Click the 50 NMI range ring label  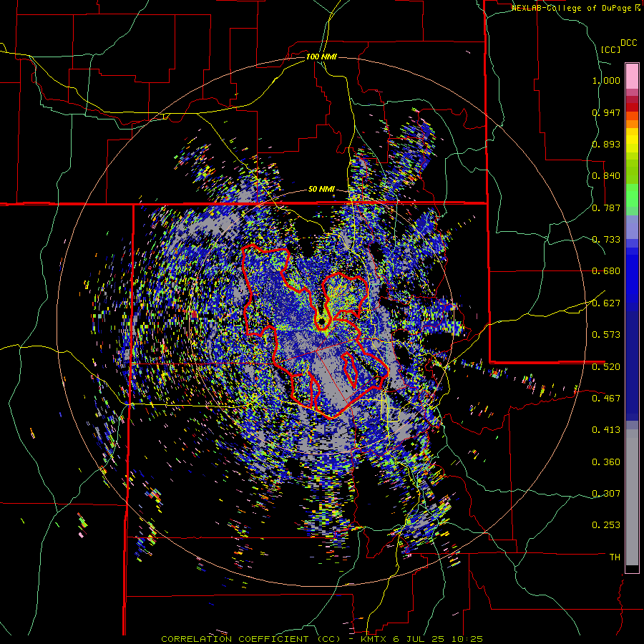pos(321,190)
